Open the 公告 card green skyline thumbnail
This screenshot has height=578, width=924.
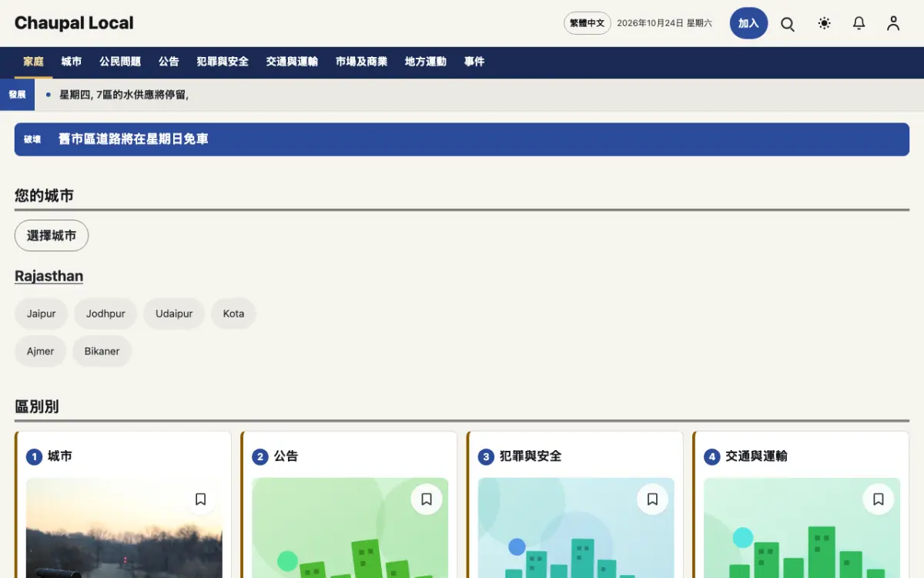pos(350,528)
